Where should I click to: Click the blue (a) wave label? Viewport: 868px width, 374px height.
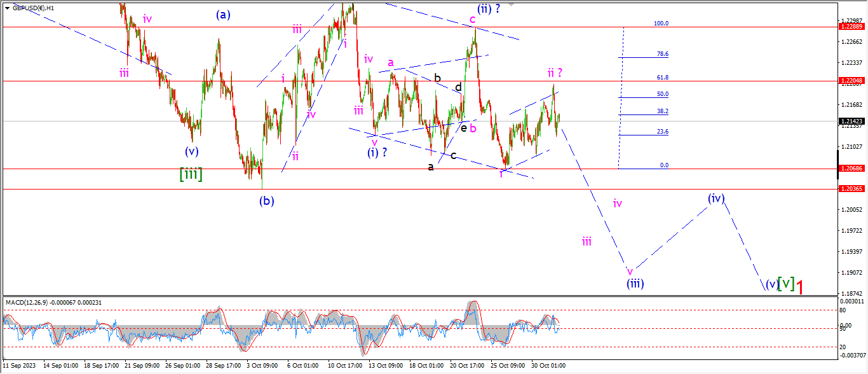(222, 14)
